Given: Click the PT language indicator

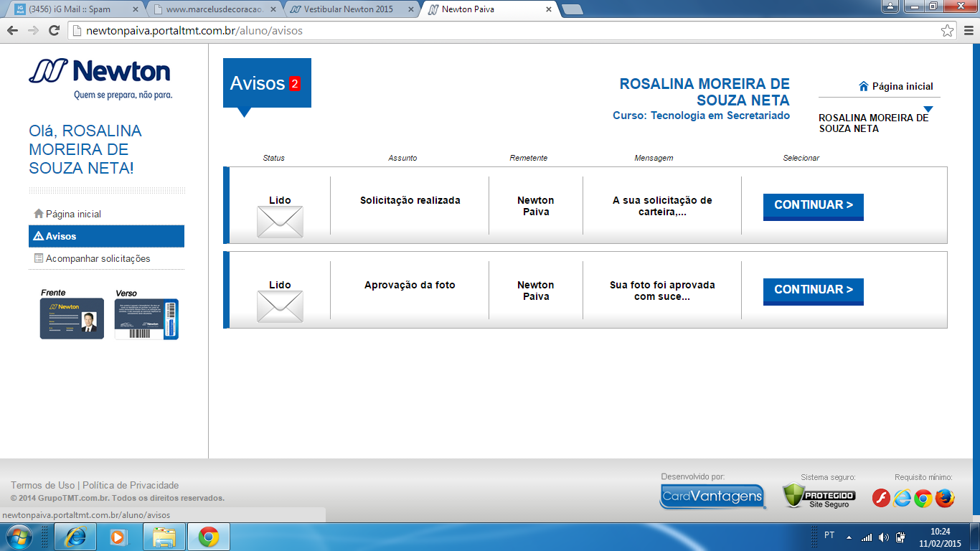Looking at the screenshot, I should (829, 535).
